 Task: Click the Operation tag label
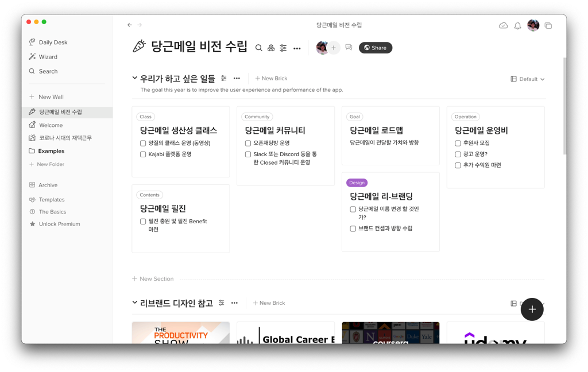click(465, 117)
